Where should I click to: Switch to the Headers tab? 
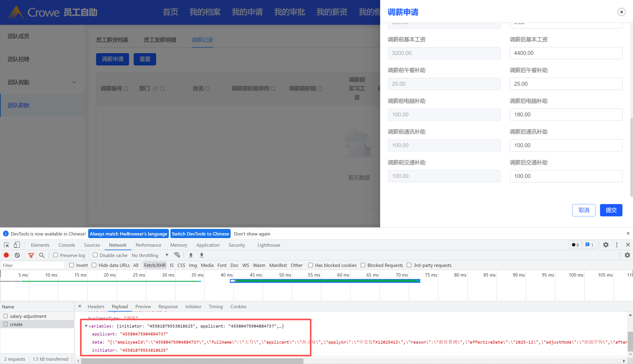point(96,306)
